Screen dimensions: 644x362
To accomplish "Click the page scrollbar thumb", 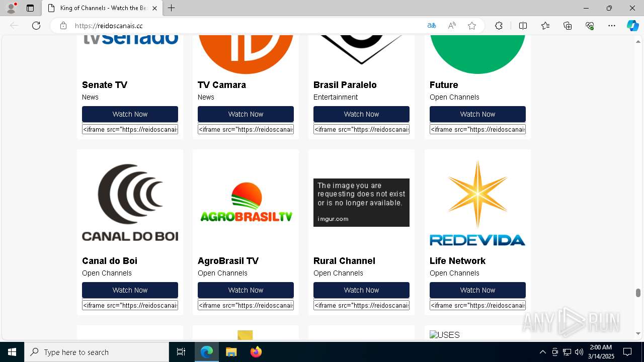I will coord(638,293).
